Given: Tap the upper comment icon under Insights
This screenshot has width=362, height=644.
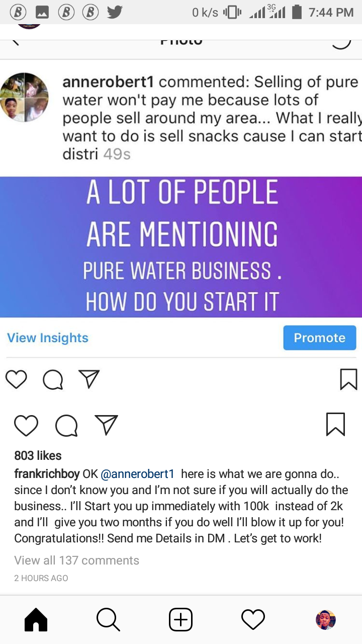Looking at the screenshot, I should (x=53, y=380).
